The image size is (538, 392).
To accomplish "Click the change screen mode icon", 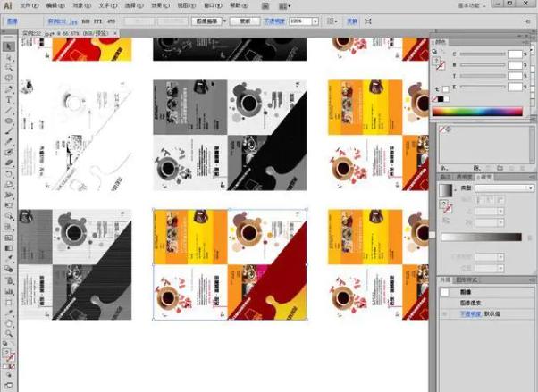I will 9,386.
